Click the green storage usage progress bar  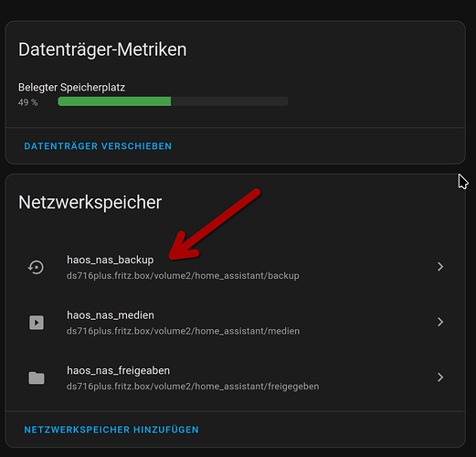[x=173, y=101]
